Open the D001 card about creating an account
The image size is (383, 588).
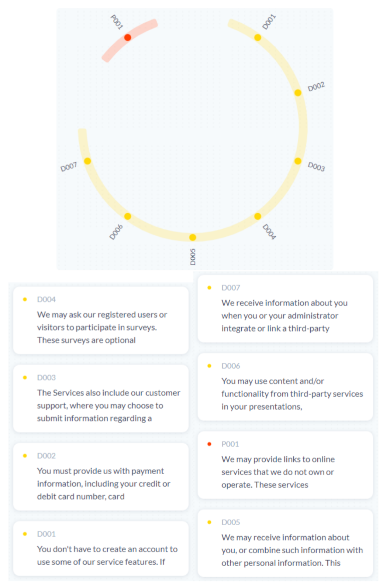(x=101, y=549)
